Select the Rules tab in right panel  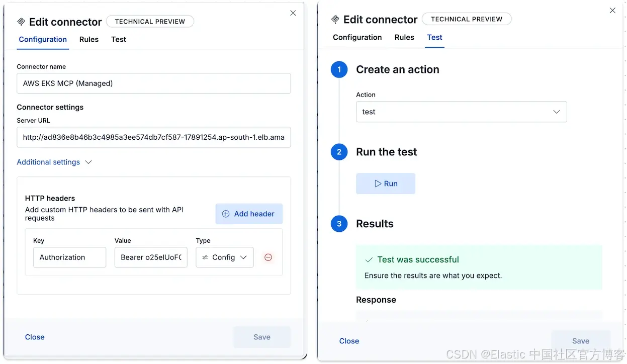(404, 37)
